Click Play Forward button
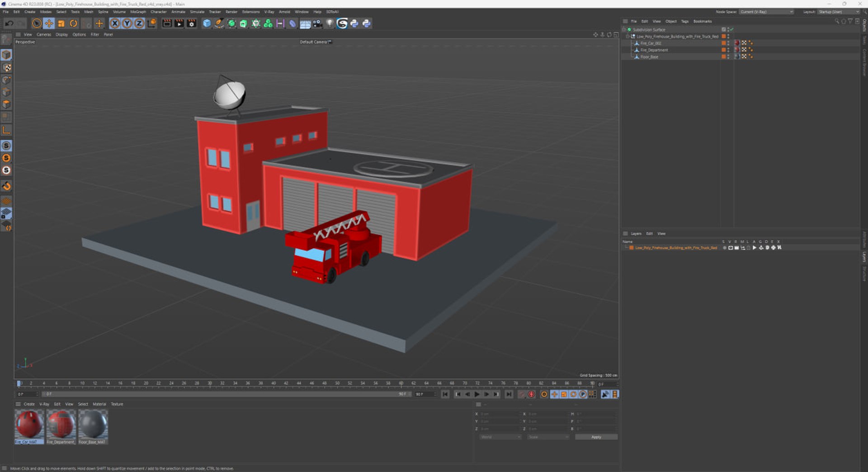Image resolution: width=868 pixels, height=472 pixels. (x=477, y=395)
